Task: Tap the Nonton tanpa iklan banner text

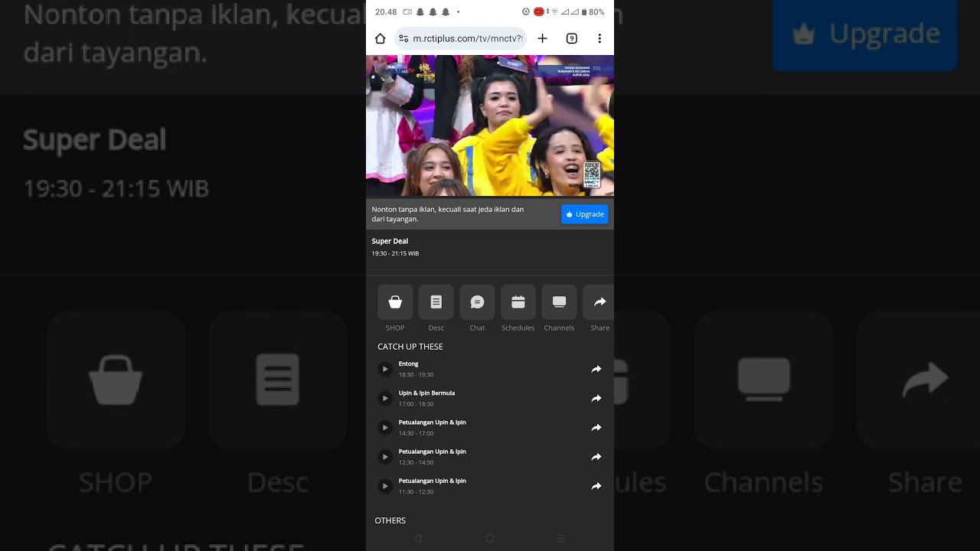Action: pos(448,214)
